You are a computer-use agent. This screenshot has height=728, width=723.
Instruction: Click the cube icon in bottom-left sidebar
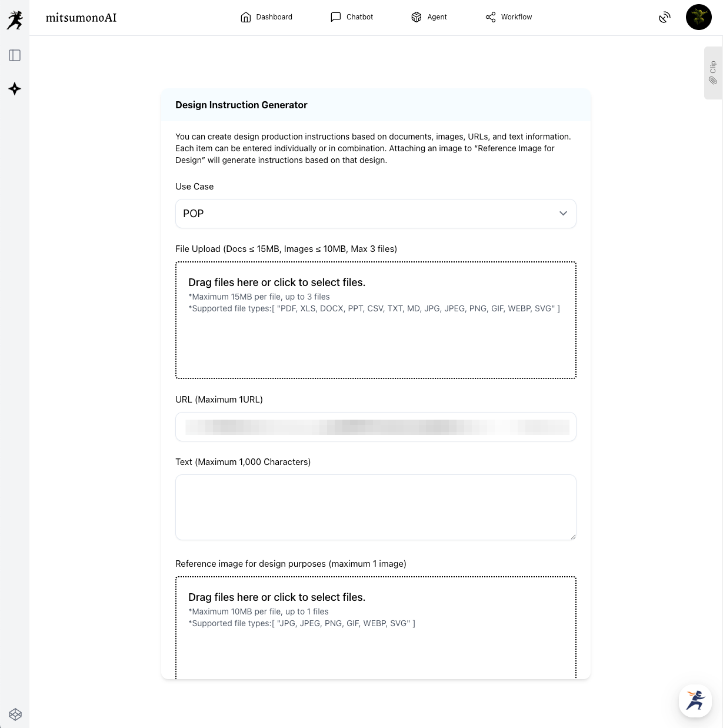coord(15,714)
